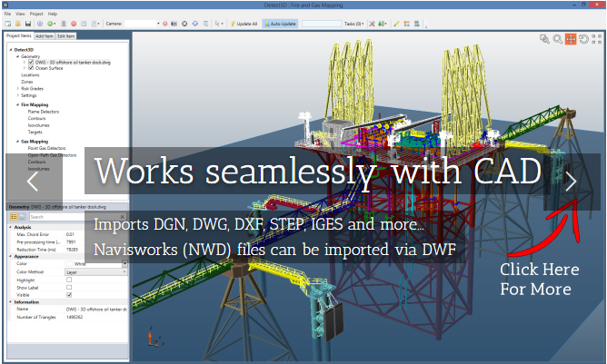
Task: Select the Project Items tab
Action: 18,35
